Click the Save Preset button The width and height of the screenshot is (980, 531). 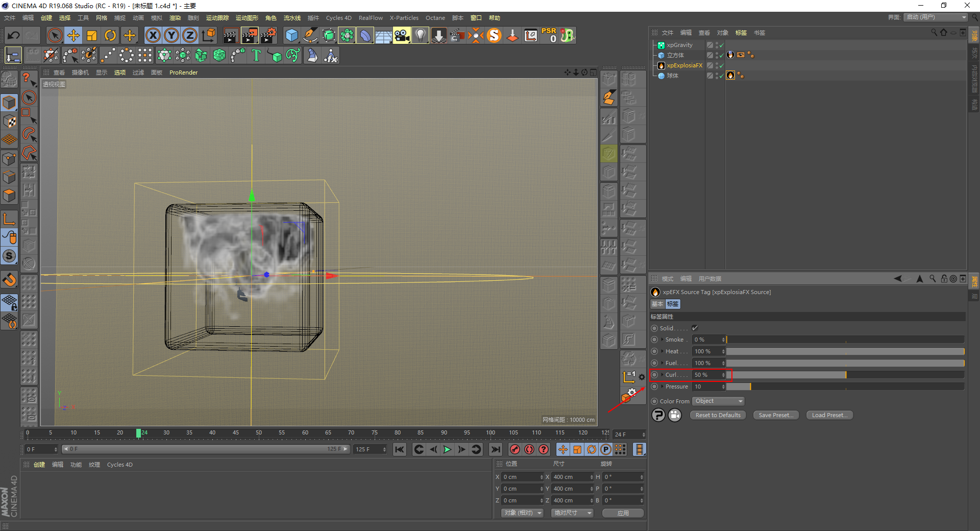coord(776,415)
